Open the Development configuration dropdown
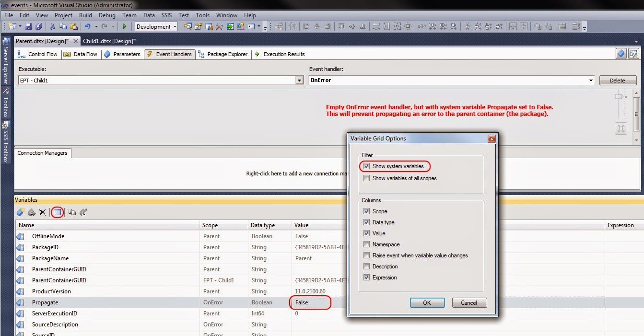 click(175, 27)
